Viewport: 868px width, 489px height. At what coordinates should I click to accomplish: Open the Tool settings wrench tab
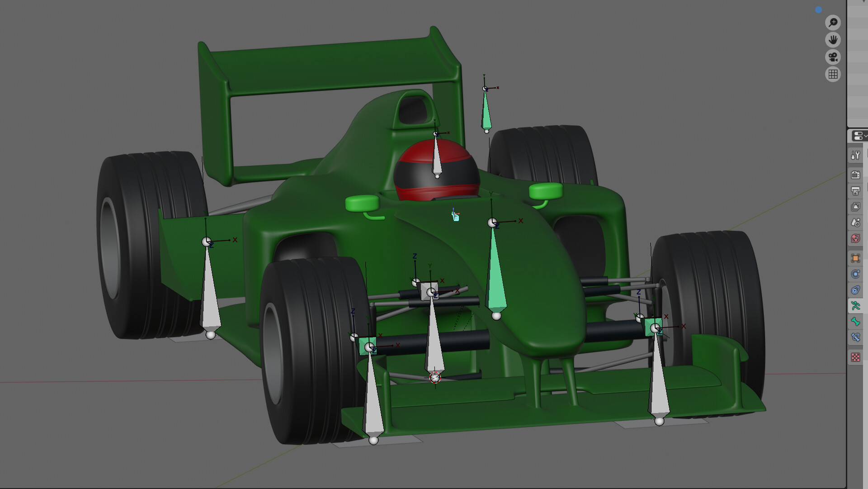(856, 155)
